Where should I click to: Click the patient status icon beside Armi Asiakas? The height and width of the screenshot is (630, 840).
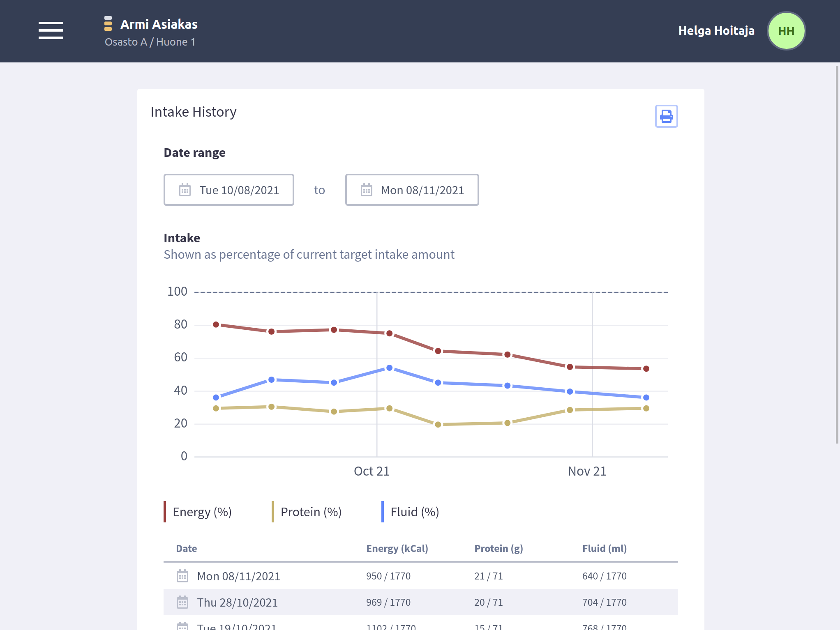108,24
